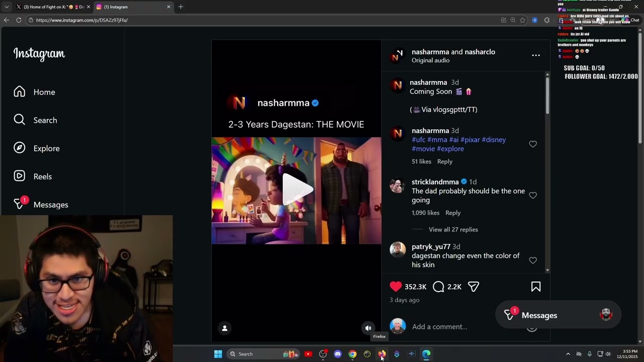Like the post with the heart icon

coord(395,287)
